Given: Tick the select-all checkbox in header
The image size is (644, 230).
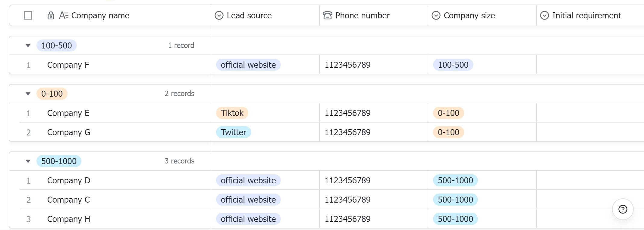Looking at the screenshot, I should coord(28,15).
